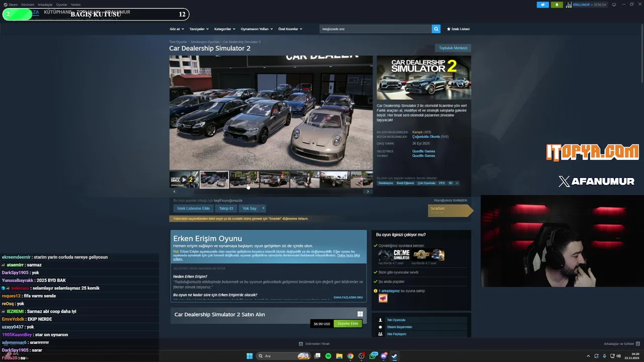Click the screenshot strip scrollbar track
644x362 pixels.
tap(271, 192)
